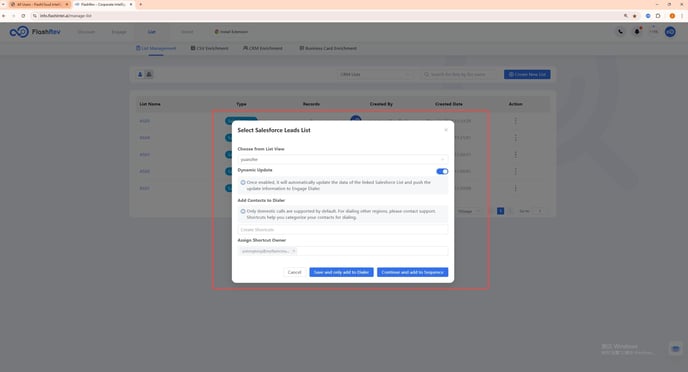Click the info icon under Dynamic Update
Screen dimensions: 688x372
[x=243, y=182]
